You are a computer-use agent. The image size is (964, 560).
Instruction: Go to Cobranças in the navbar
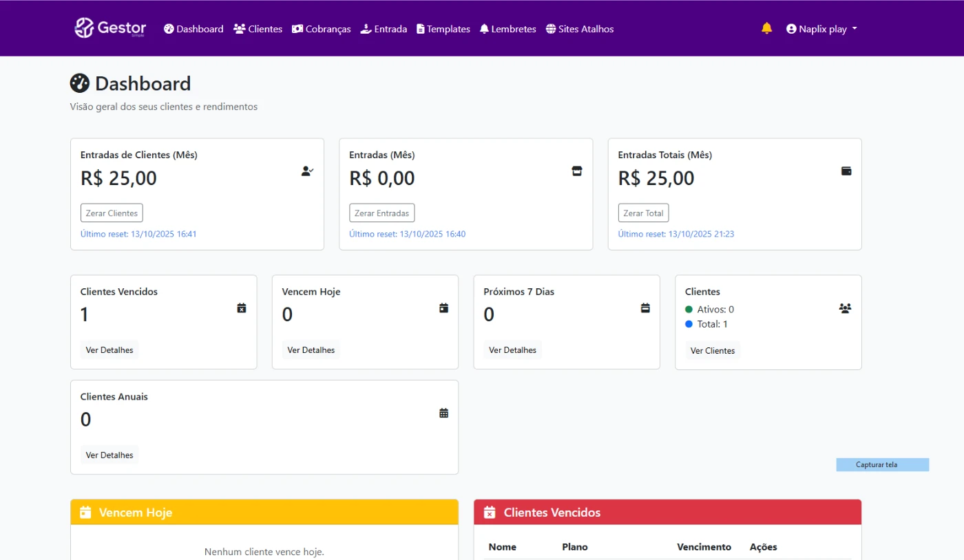(x=322, y=29)
